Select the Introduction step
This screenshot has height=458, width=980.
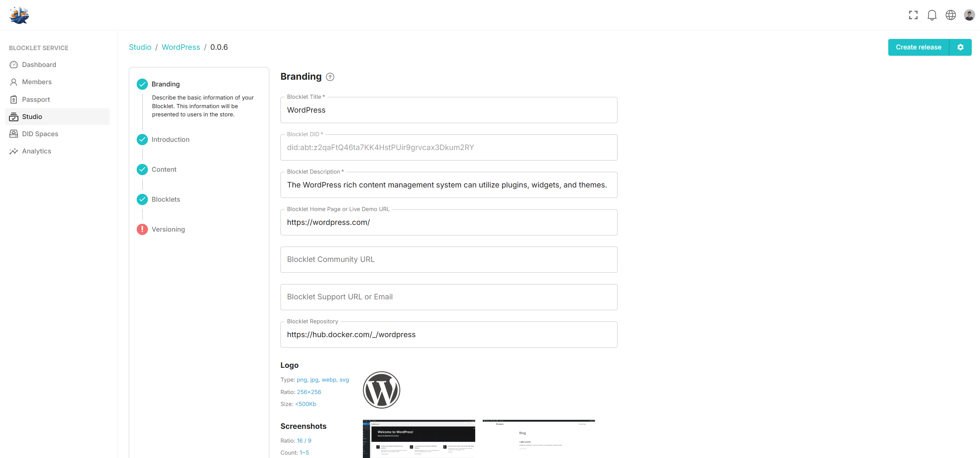pyautogui.click(x=170, y=140)
